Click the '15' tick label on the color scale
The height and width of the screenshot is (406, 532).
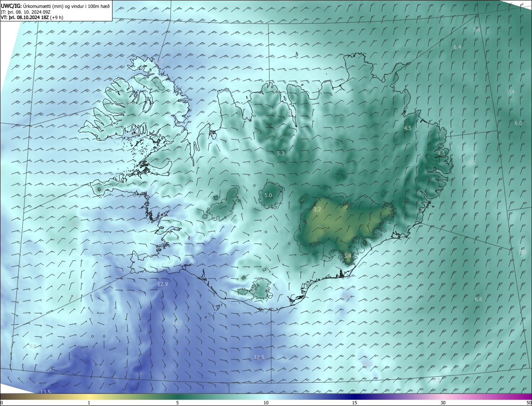(355, 403)
